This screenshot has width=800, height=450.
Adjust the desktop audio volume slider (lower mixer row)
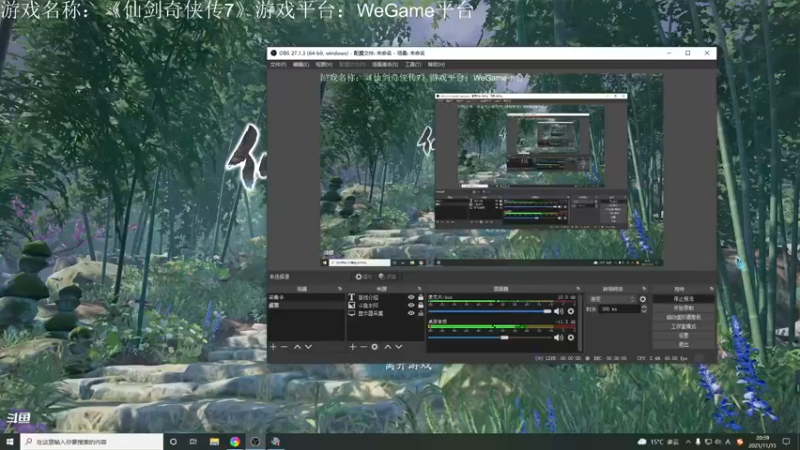(x=490, y=337)
